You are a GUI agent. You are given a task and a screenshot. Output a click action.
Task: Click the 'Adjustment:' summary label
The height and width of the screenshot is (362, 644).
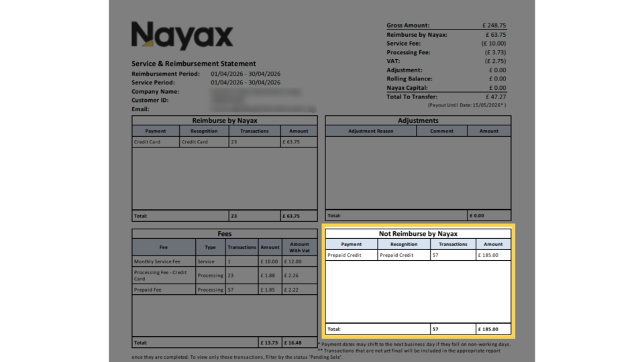point(404,70)
